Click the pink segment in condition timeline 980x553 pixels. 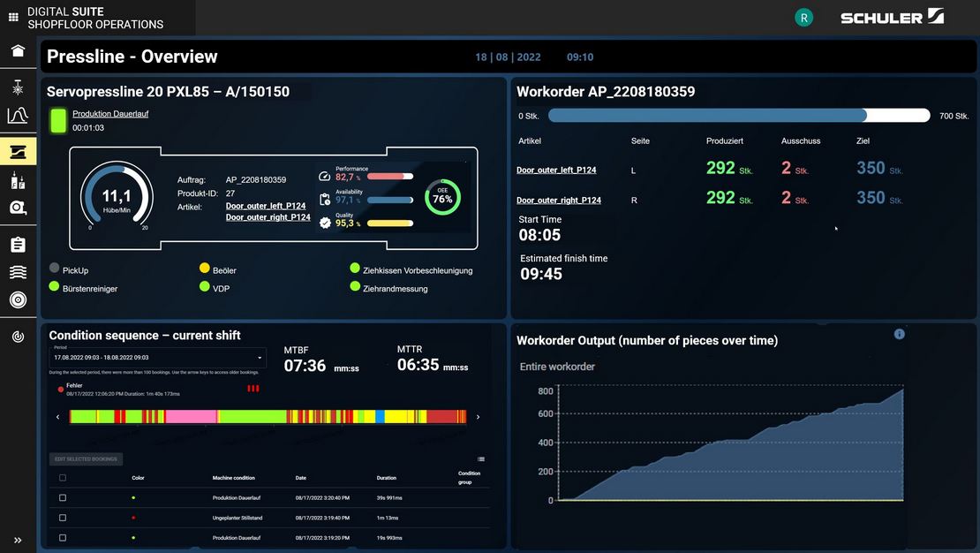(191, 417)
